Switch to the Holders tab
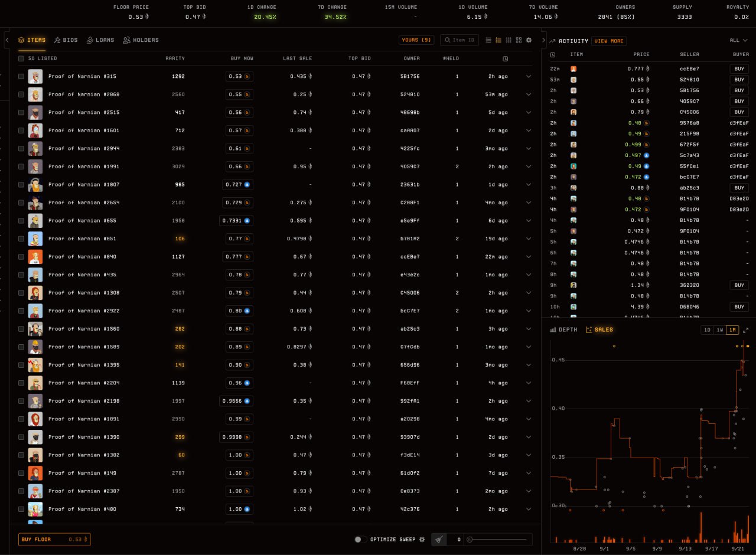 (x=141, y=40)
